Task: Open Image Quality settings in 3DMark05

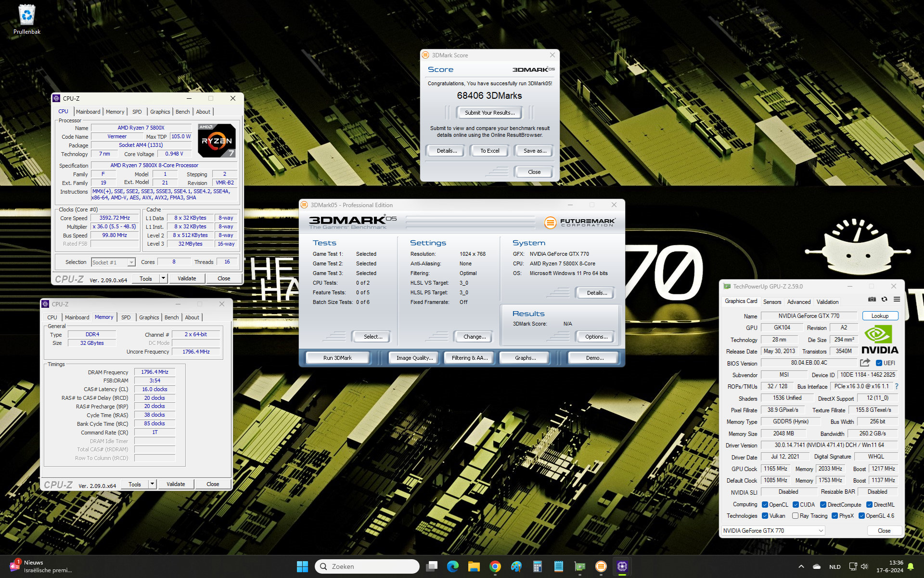Action: tap(414, 358)
